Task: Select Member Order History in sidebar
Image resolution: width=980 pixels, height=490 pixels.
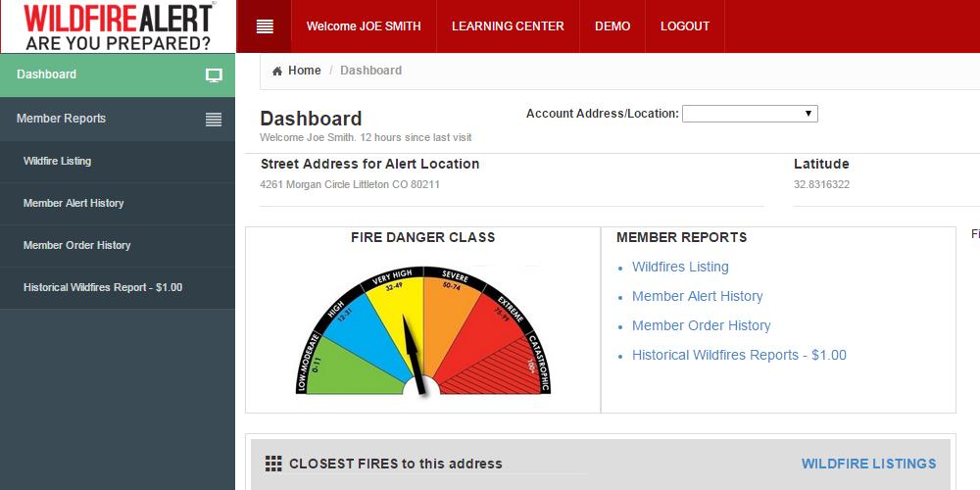Action: [x=76, y=245]
